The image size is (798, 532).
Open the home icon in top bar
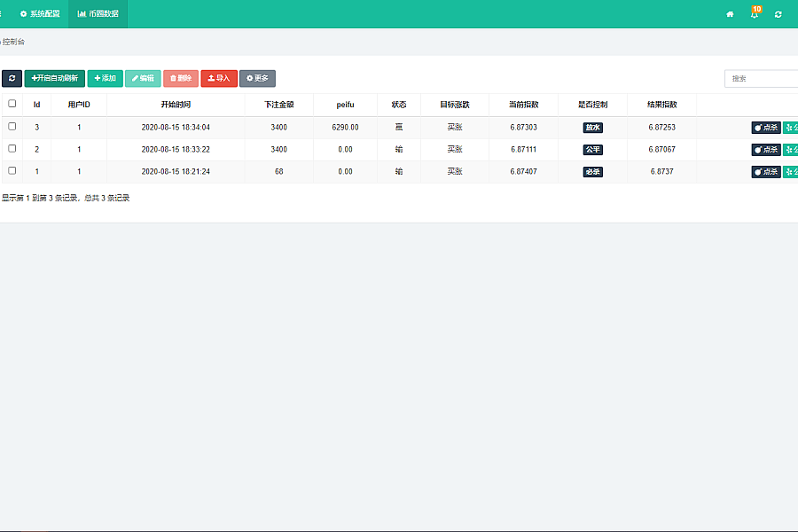(730, 14)
